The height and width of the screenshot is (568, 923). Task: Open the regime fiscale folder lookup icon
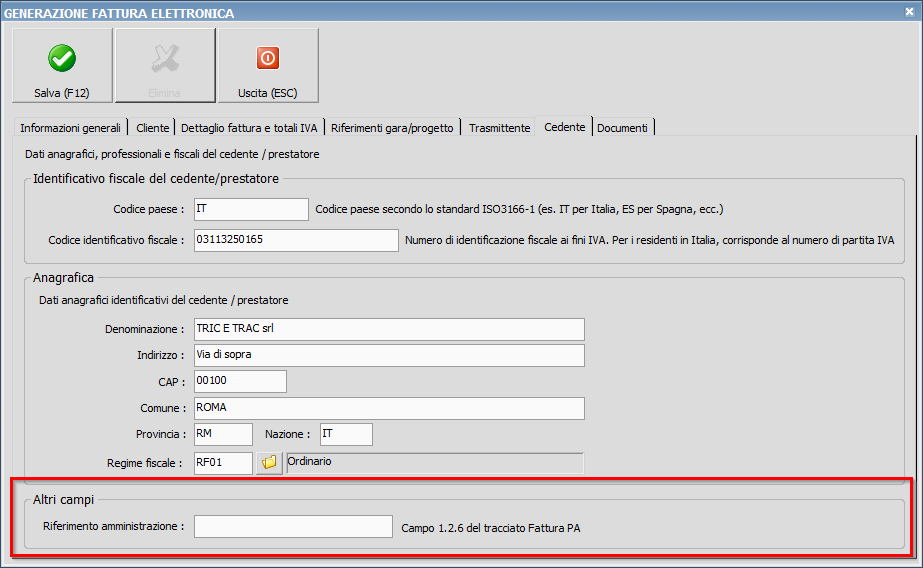269,463
